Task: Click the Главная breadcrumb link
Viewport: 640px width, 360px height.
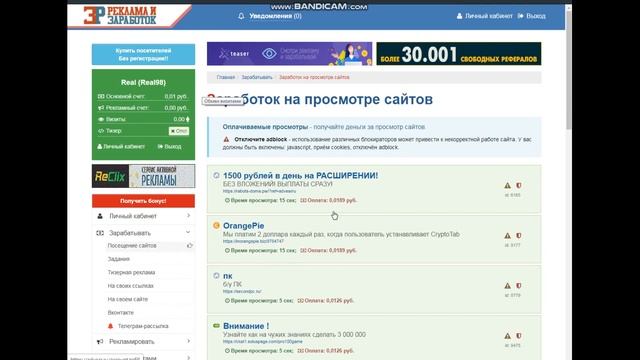Action: (x=226, y=77)
